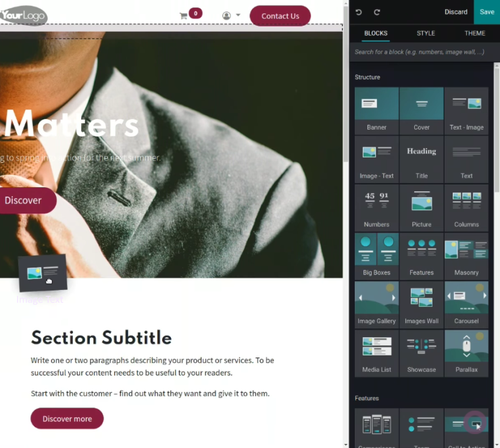Select the Carousel block
The width and height of the screenshot is (500, 448).
click(x=466, y=305)
